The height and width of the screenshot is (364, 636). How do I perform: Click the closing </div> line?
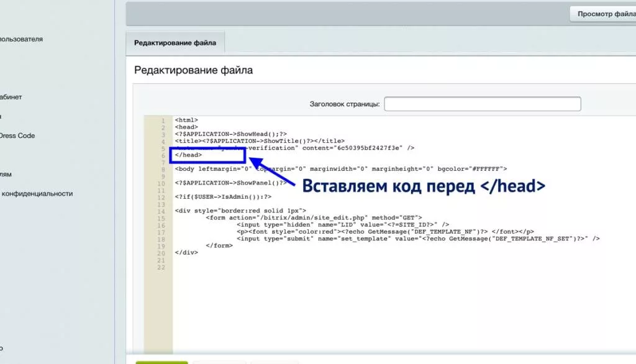tap(186, 252)
